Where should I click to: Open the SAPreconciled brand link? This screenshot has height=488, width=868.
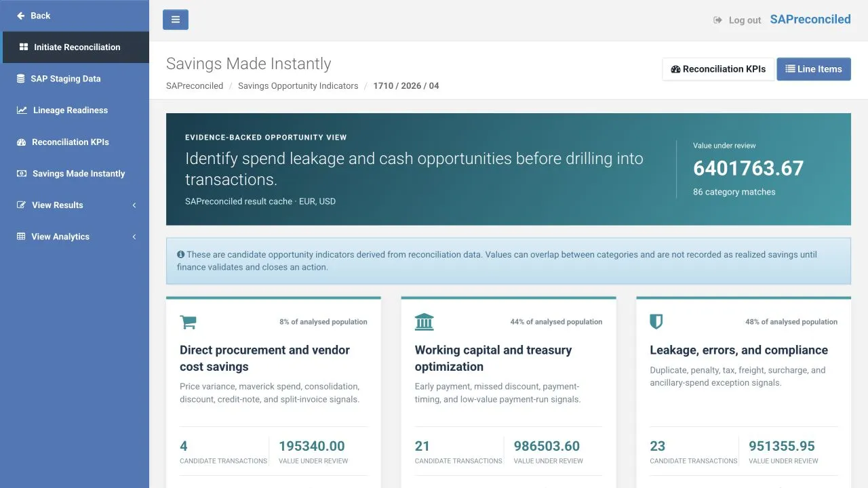pos(810,19)
